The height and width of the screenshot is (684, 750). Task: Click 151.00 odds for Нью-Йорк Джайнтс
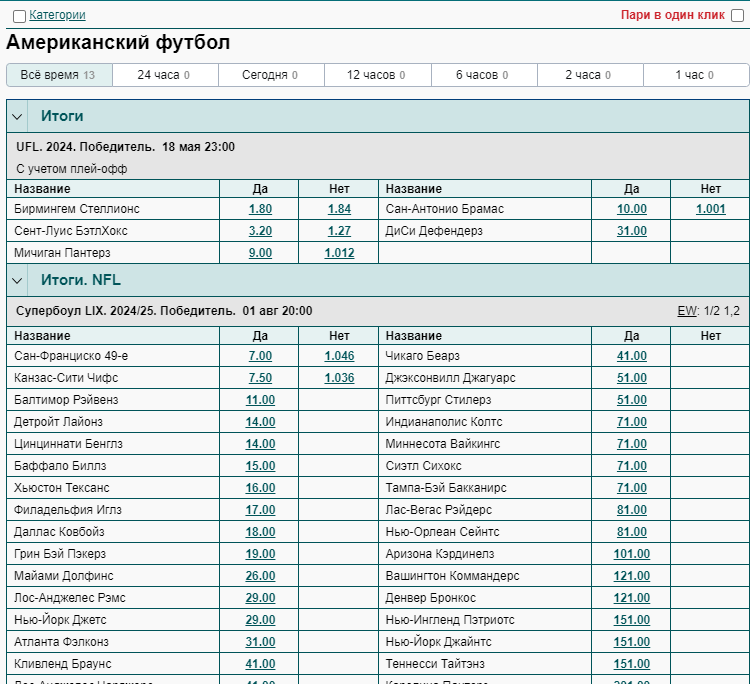click(631, 642)
